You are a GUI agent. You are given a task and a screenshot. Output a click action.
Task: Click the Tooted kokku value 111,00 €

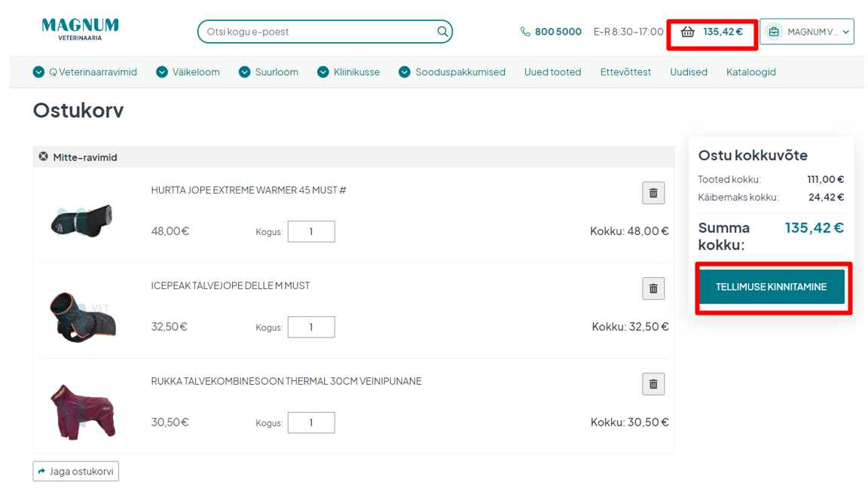pos(825,179)
